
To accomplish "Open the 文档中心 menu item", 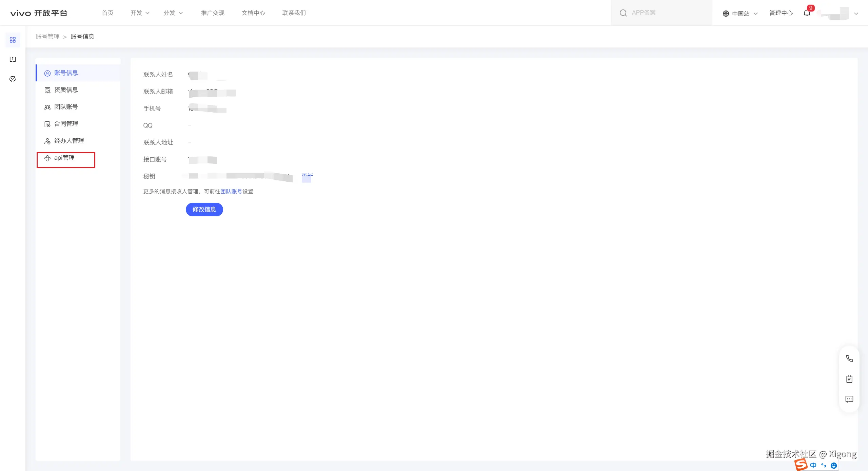I will coord(253,13).
